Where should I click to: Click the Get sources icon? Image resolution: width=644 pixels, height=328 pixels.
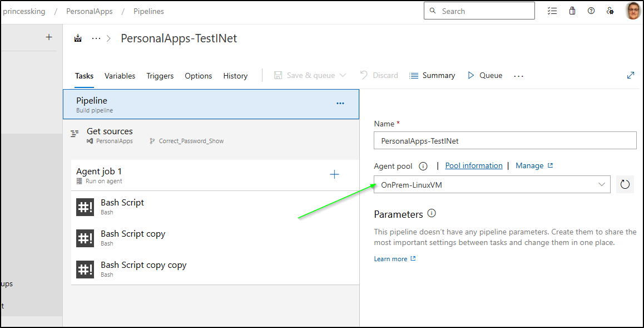point(75,134)
